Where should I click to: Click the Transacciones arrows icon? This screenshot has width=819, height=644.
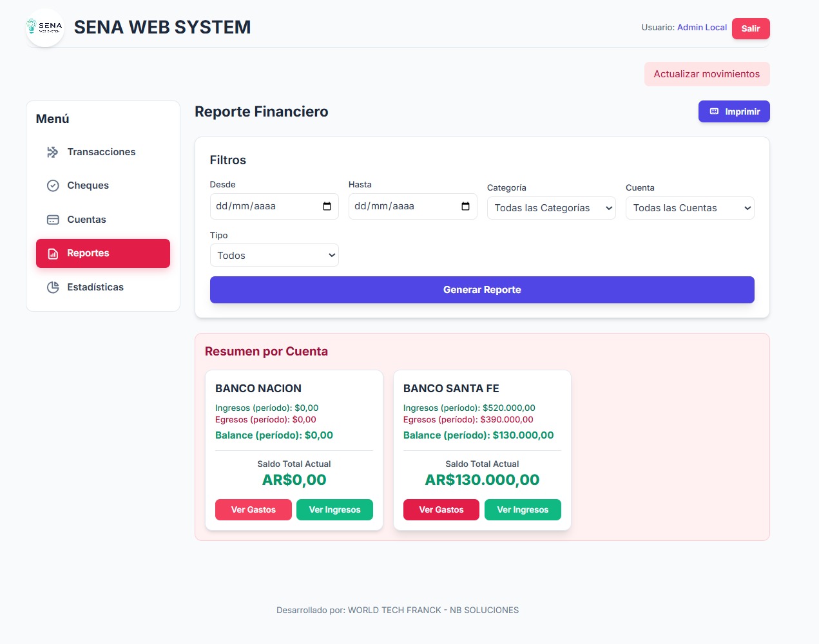(53, 152)
